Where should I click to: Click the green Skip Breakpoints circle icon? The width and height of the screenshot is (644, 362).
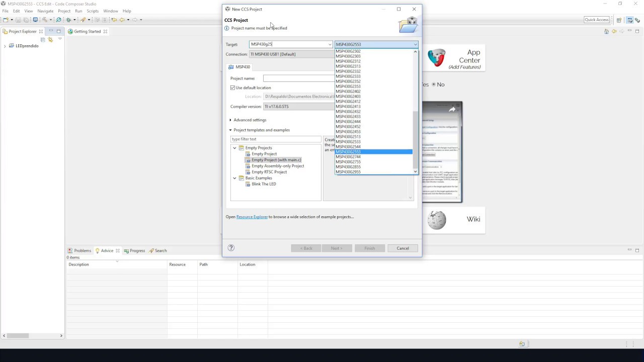tap(58, 20)
